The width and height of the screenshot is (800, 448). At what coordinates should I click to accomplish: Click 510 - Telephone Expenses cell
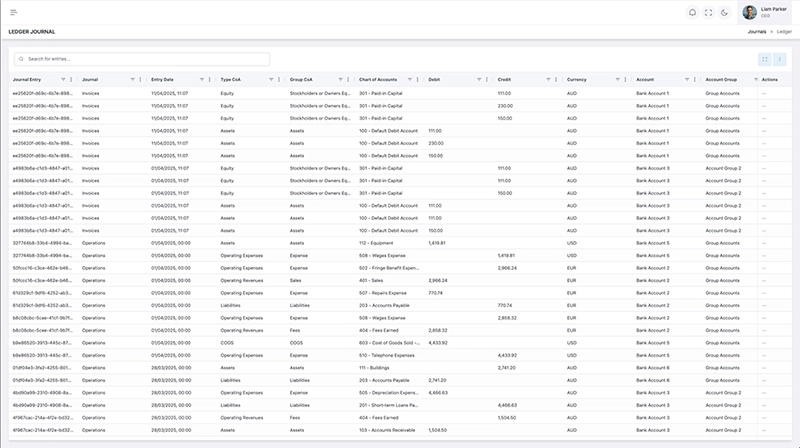(x=387, y=355)
